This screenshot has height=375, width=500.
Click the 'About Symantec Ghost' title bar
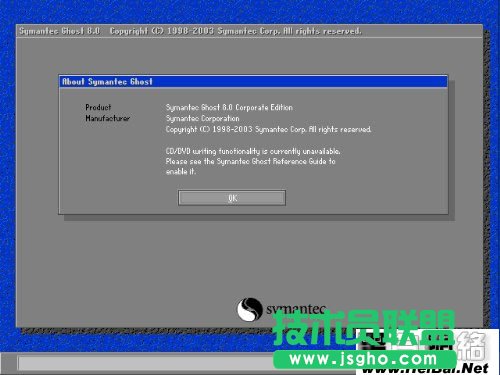click(253, 82)
